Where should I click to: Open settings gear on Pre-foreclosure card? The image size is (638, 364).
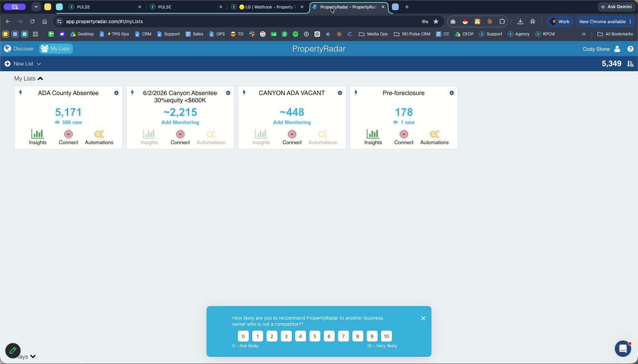(452, 93)
